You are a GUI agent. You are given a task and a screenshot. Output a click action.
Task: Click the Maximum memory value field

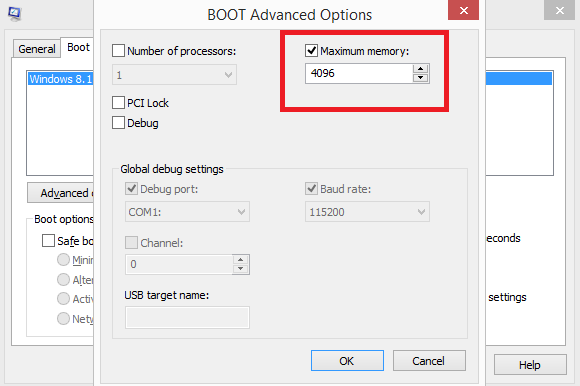pyautogui.click(x=359, y=73)
